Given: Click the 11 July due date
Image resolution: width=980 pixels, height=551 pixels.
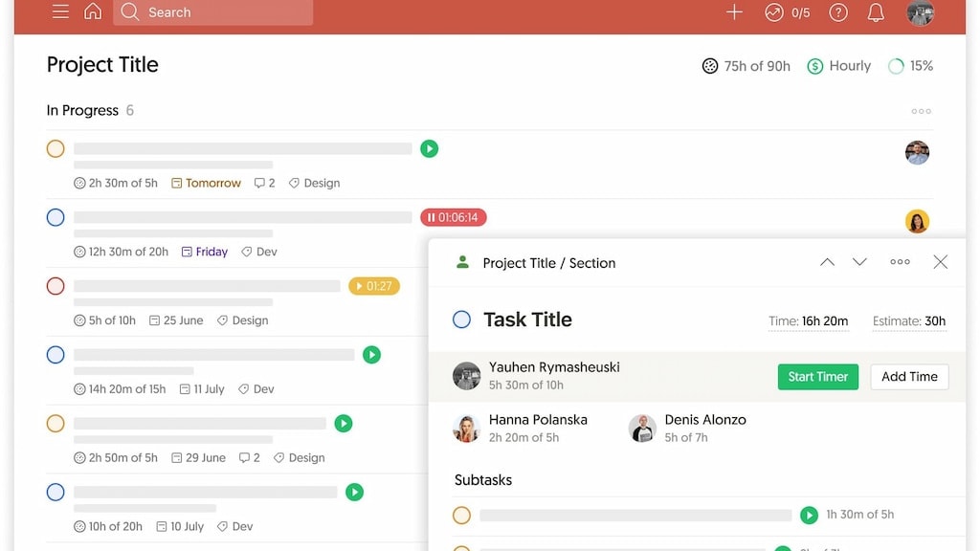Looking at the screenshot, I should tap(202, 389).
